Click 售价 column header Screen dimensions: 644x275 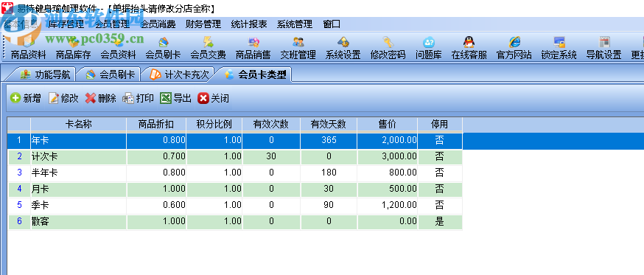click(388, 125)
